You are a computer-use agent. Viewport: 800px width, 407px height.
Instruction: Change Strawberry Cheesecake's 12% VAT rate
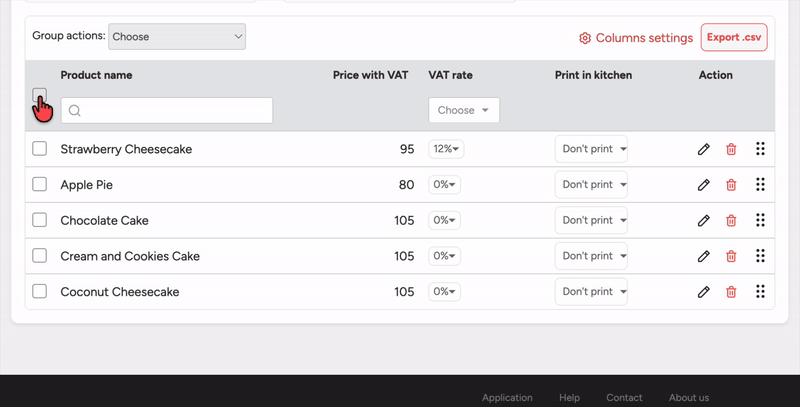pyautogui.click(x=445, y=149)
